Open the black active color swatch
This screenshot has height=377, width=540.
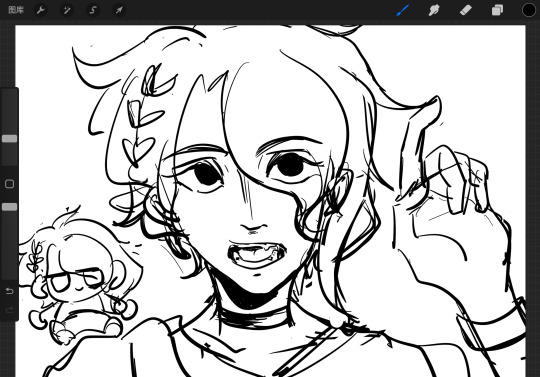(529, 10)
